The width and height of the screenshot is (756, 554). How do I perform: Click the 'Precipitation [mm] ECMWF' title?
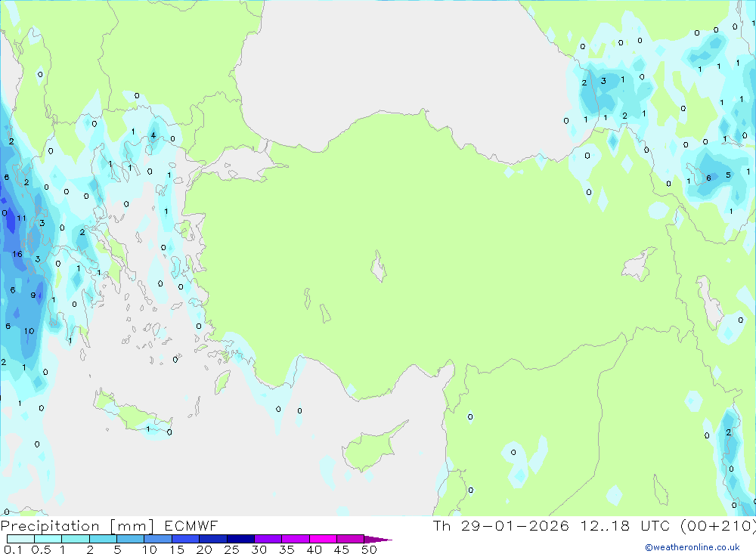[x=110, y=526]
